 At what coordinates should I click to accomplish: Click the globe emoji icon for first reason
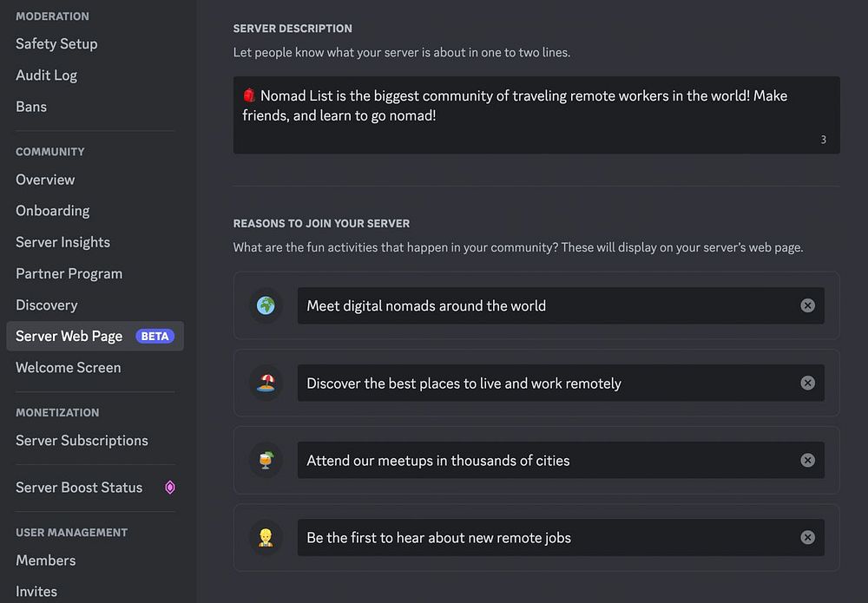[266, 305]
